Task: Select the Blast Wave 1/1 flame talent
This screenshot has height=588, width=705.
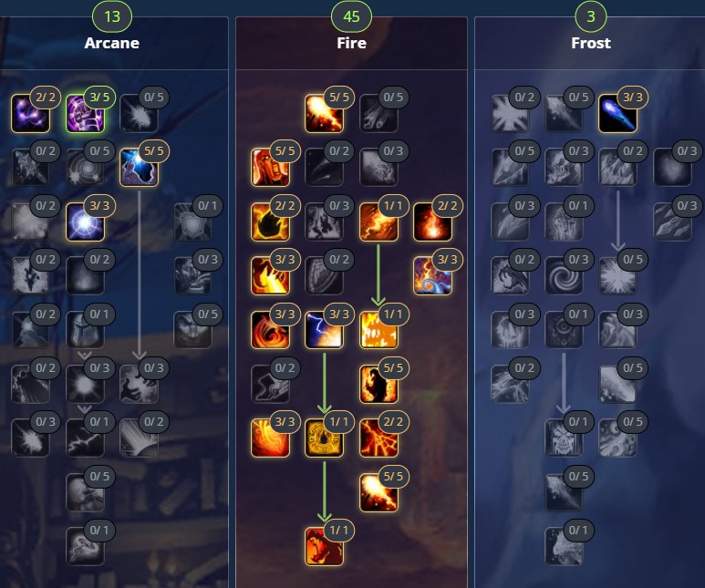Action: pos(378,330)
